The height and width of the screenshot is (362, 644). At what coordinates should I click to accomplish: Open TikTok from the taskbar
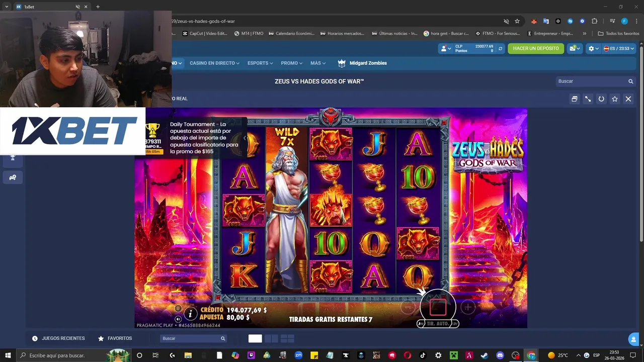(x=423, y=355)
